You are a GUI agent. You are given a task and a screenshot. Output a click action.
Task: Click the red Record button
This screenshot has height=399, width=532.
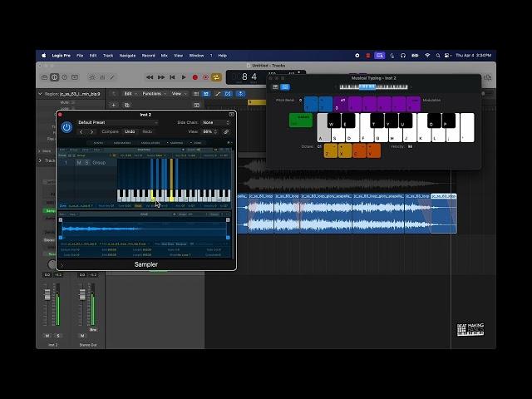tap(195, 77)
